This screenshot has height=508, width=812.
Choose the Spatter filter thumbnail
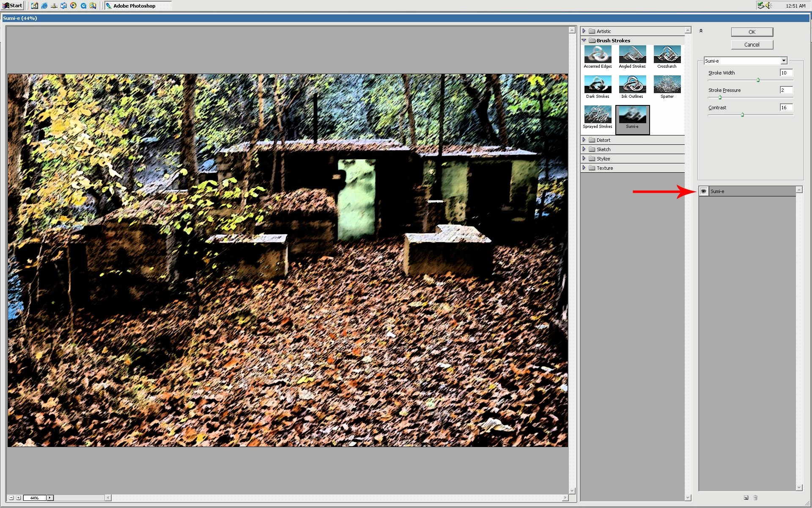click(x=667, y=84)
